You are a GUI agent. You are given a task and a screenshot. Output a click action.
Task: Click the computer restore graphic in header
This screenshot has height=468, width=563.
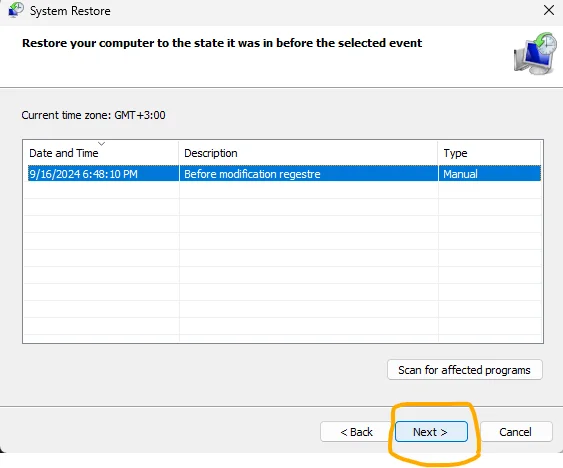coord(535,53)
